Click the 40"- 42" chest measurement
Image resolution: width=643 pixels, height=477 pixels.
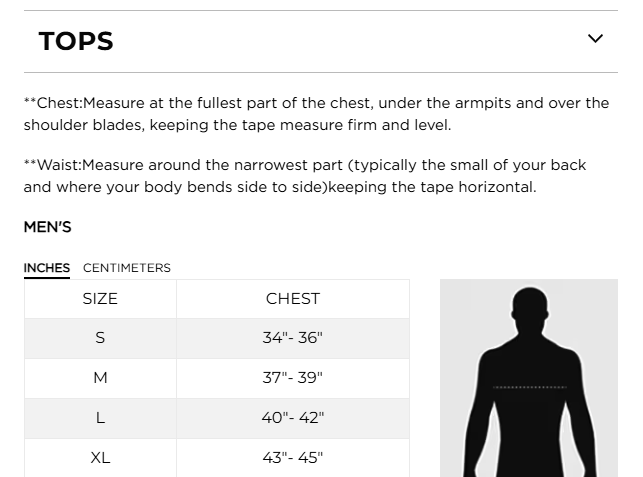point(293,418)
